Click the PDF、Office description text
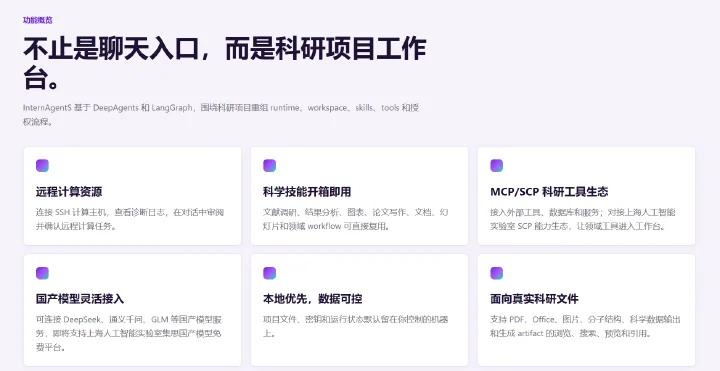 (585, 326)
